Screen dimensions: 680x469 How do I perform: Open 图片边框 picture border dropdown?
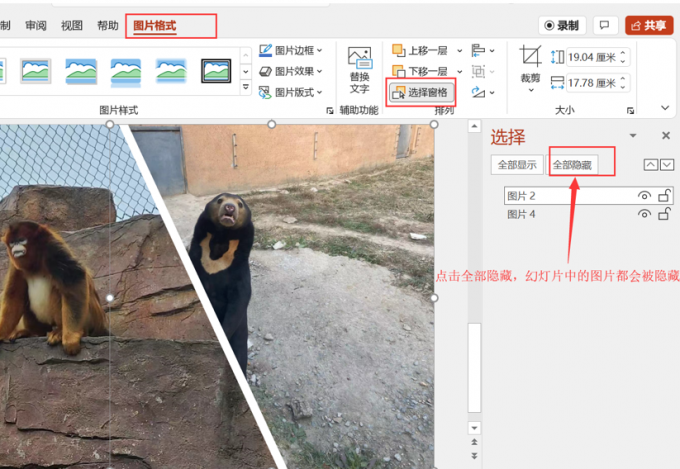tap(291, 50)
